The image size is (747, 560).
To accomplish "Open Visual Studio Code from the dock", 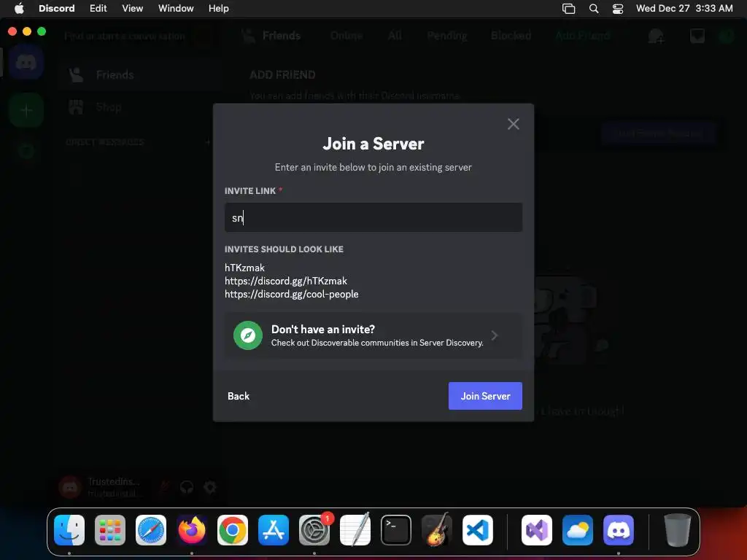I will pyautogui.click(x=478, y=530).
